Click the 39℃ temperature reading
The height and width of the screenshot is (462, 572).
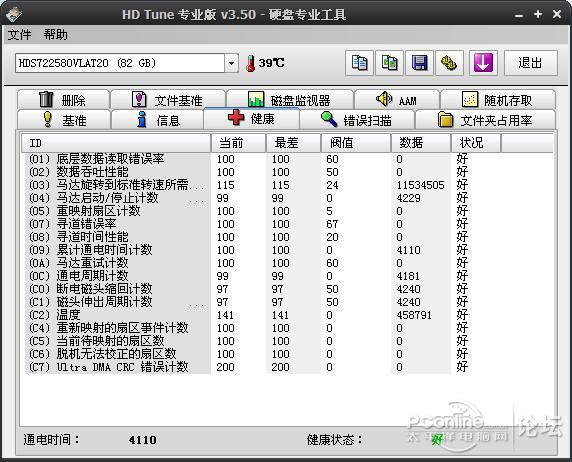(x=271, y=63)
